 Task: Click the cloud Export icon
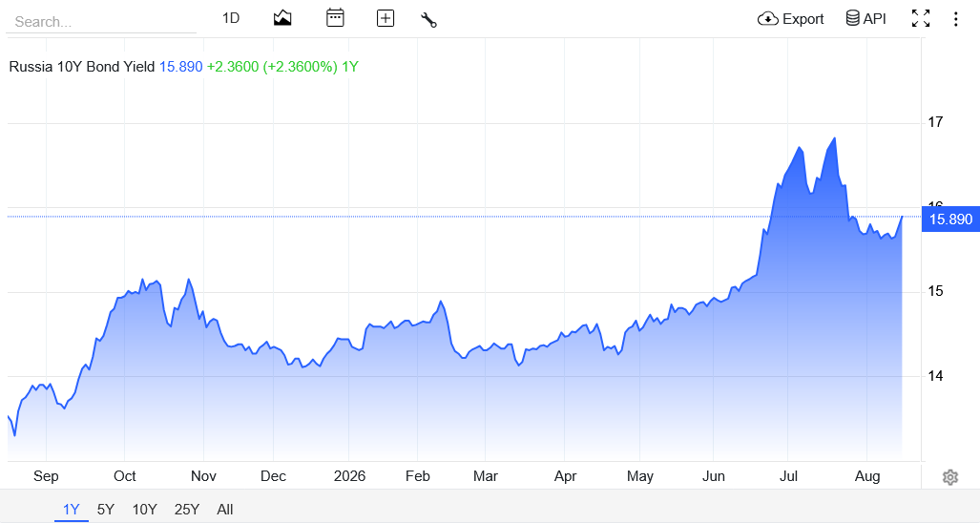767,19
